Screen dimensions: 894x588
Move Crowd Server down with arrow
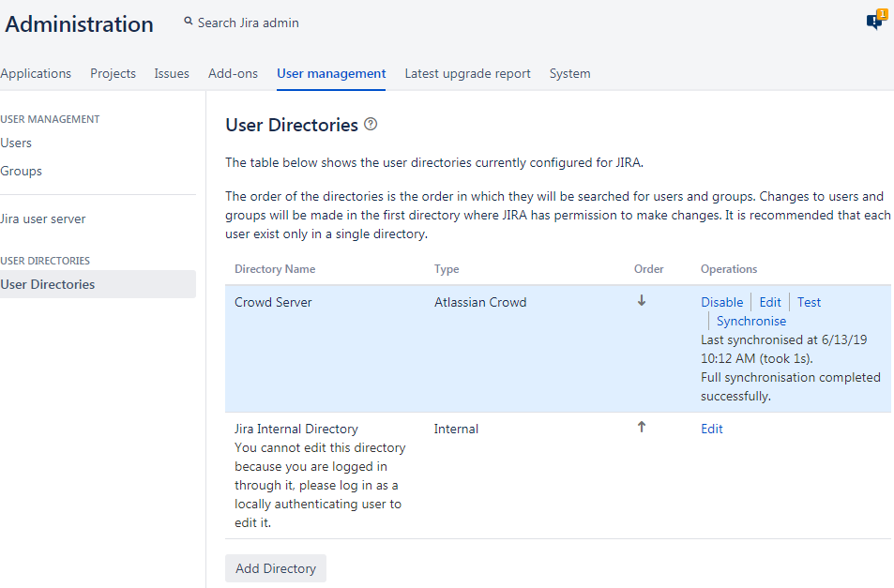tap(642, 301)
